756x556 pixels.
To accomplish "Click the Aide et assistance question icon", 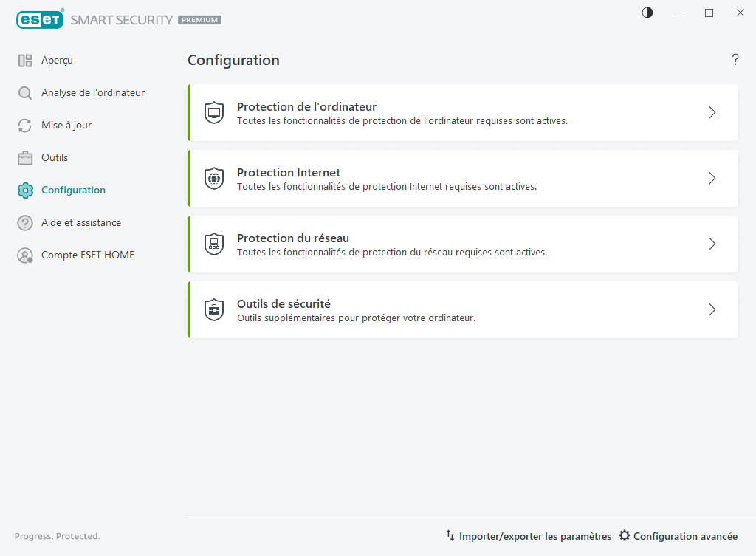I will click(x=25, y=222).
